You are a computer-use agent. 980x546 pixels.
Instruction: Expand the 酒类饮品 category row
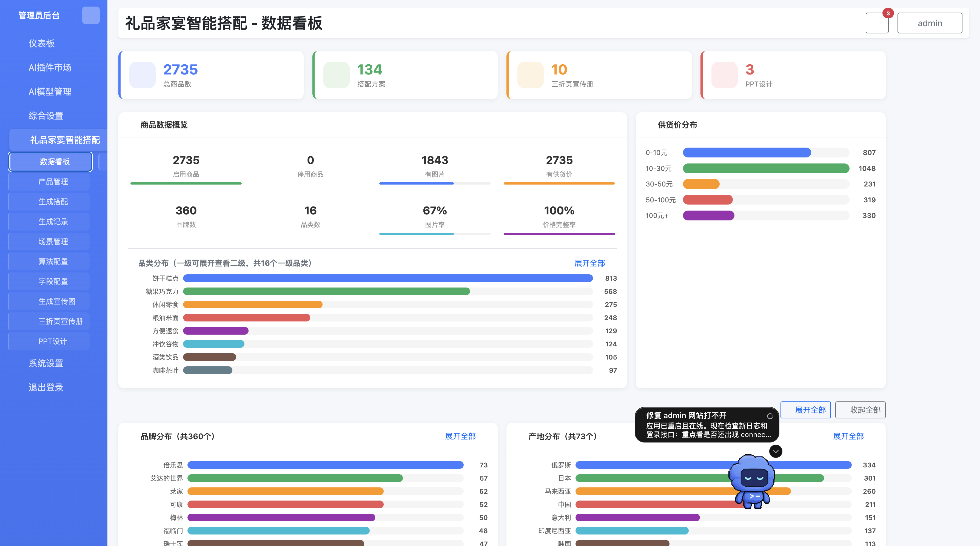point(377,357)
